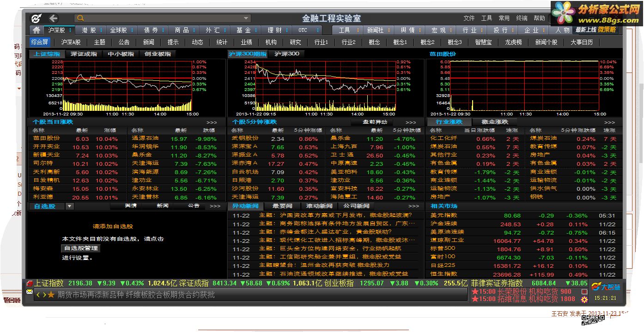The width and height of the screenshot is (644, 332).
Task: Open the 终端 menu
Action: [x=522, y=18]
